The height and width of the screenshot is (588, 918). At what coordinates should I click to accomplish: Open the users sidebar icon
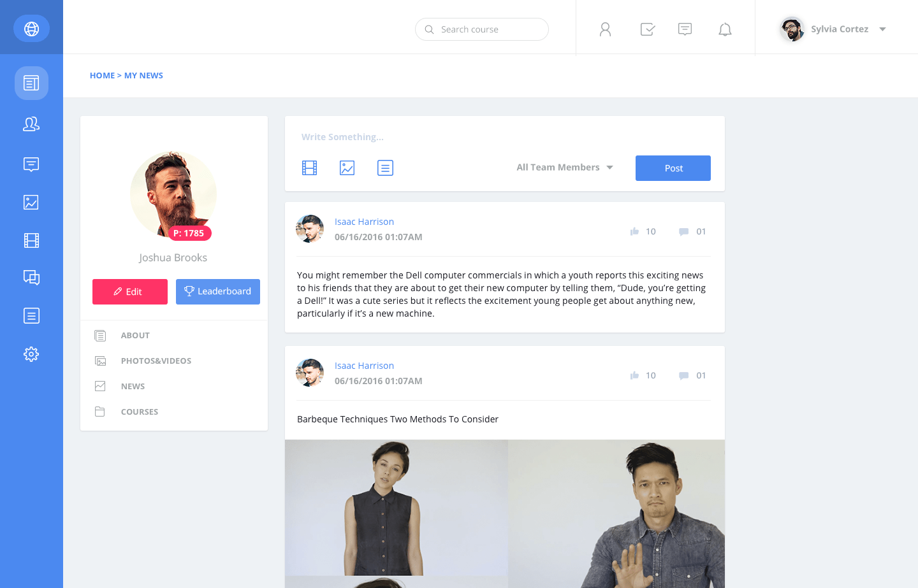pos(31,124)
